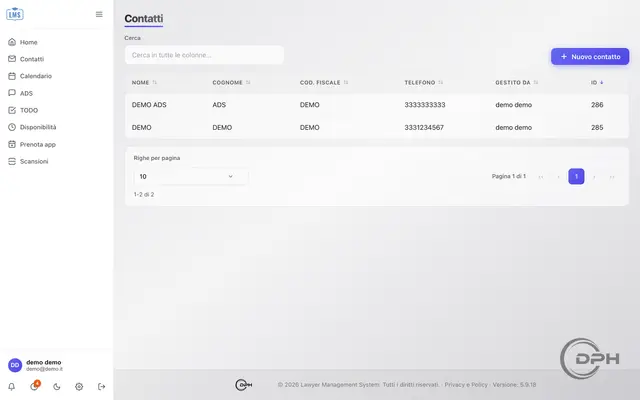Collapse sidebar with hamburger icon

point(99,14)
